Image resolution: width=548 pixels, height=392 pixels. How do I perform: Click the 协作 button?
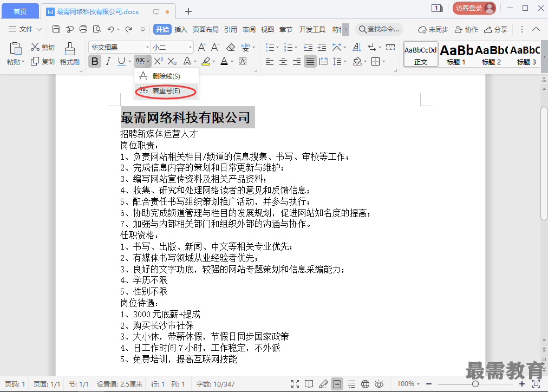pyautogui.click(x=466, y=29)
